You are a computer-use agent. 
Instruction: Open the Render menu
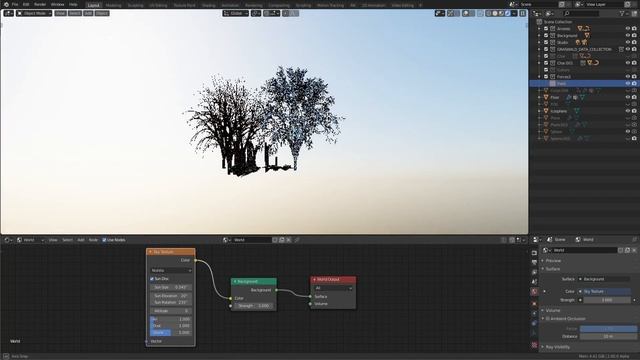pyautogui.click(x=40, y=4)
